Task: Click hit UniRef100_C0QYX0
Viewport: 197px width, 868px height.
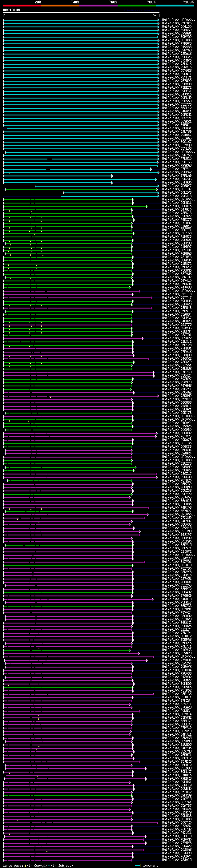Action: pos(177,822)
